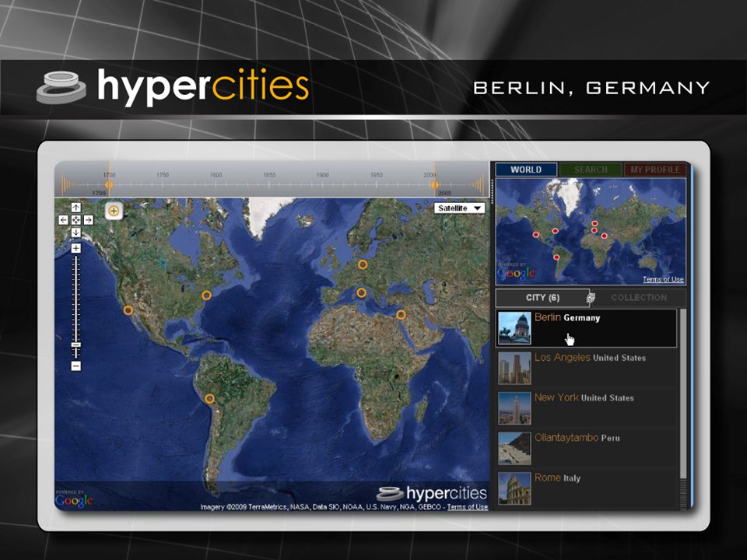Click the Berlin thumbnail image
747x560 pixels.
[x=514, y=328]
